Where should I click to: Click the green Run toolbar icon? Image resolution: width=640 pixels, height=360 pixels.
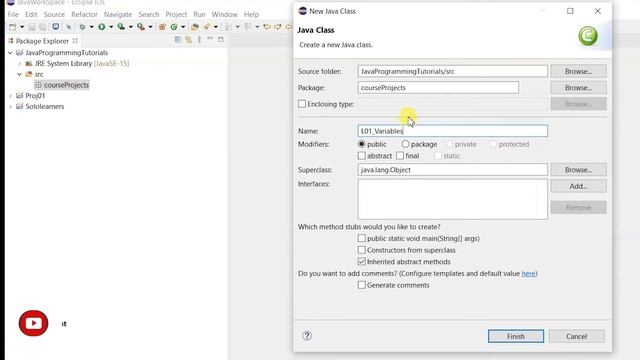(x=102, y=27)
